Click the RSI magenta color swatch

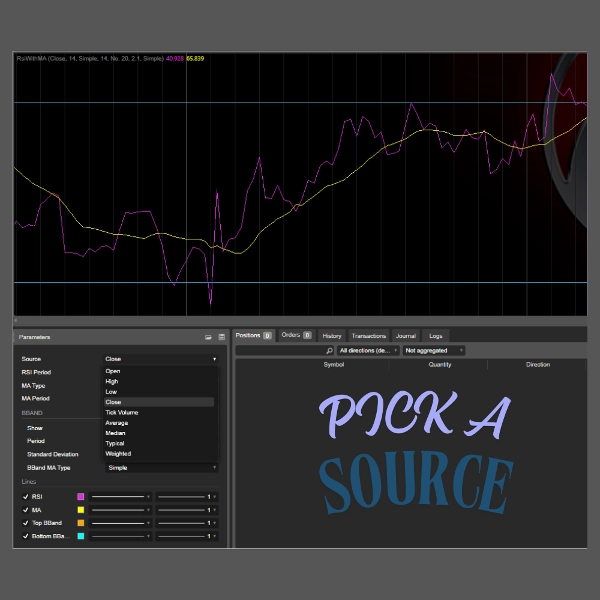click(x=81, y=496)
